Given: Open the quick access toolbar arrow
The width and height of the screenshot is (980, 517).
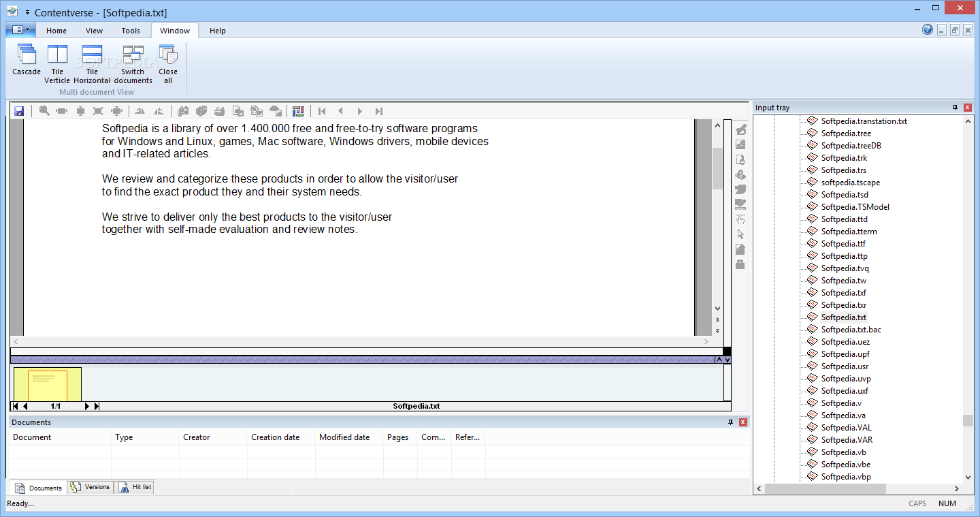Looking at the screenshot, I should [x=27, y=13].
